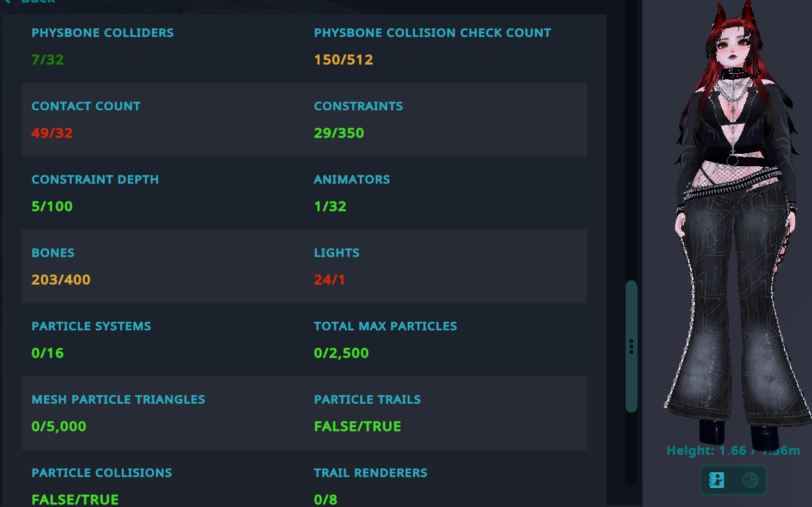This screenshot has height=507, width=812.
Task: Select the Trail Renderers stat label
Action: [x=370, y=473]
